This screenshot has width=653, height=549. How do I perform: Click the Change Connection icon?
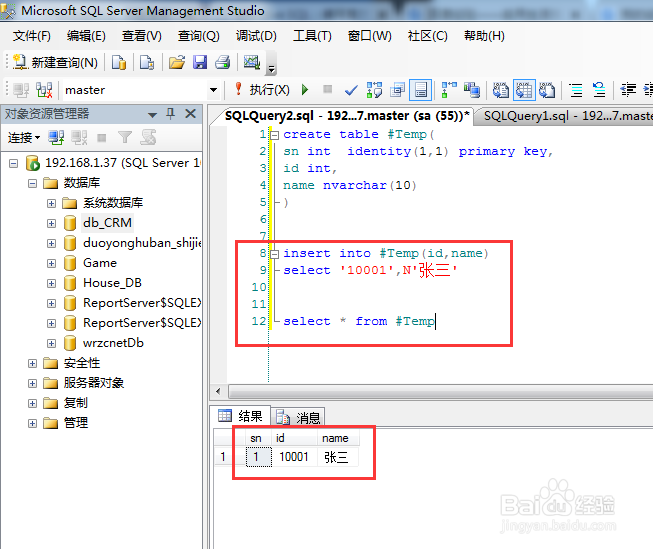pyautogui.click(x=44, y=90)
